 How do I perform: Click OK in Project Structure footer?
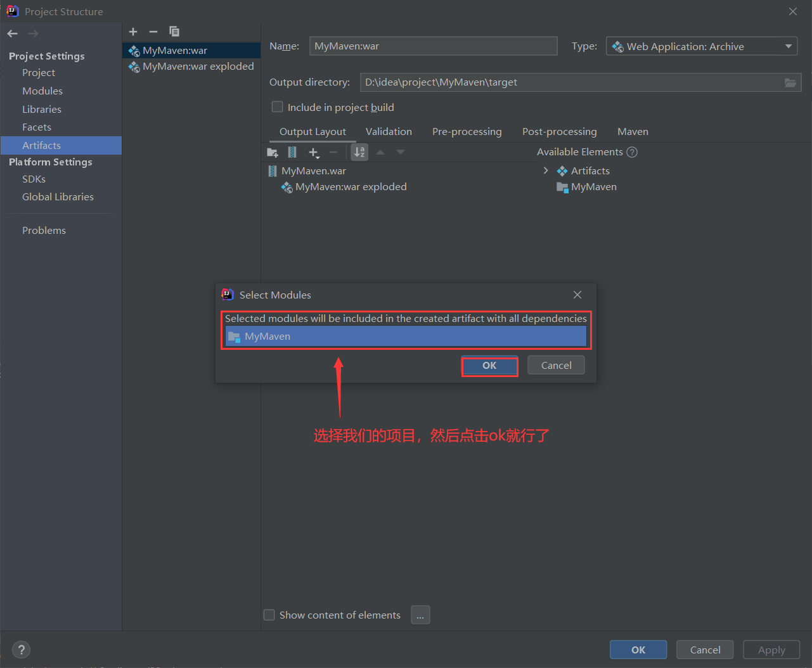(x=638, y=650)
